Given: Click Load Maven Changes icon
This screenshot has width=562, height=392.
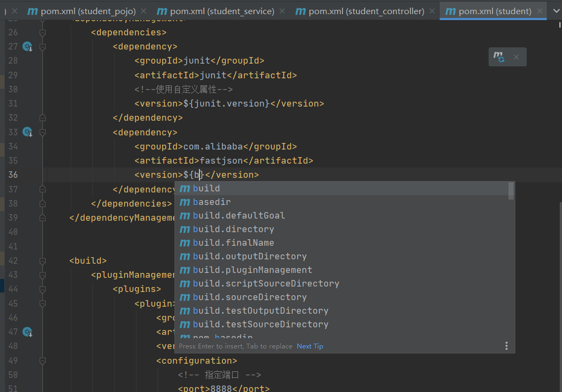Looking at the screenshot, I should [499, 57].
